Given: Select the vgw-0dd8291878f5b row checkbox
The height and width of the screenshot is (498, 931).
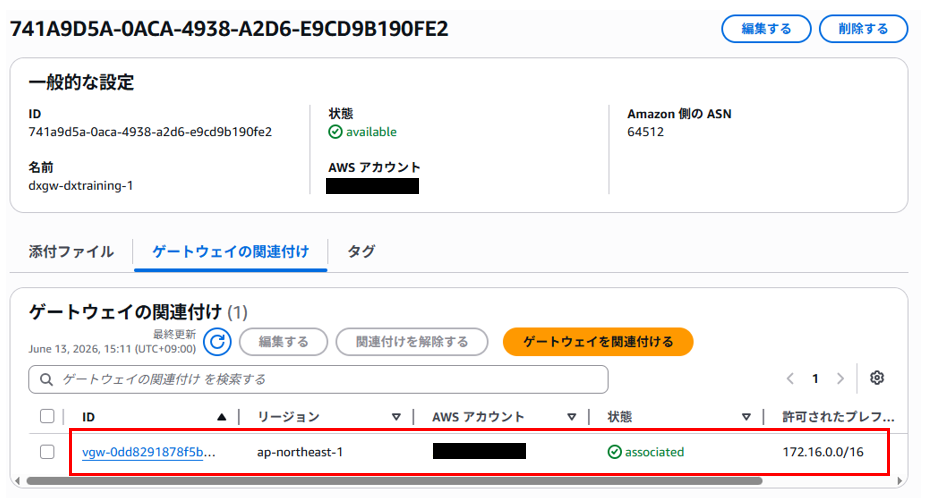Looking at the screenshot, I should pyautogui.click(x=47, y=452).
